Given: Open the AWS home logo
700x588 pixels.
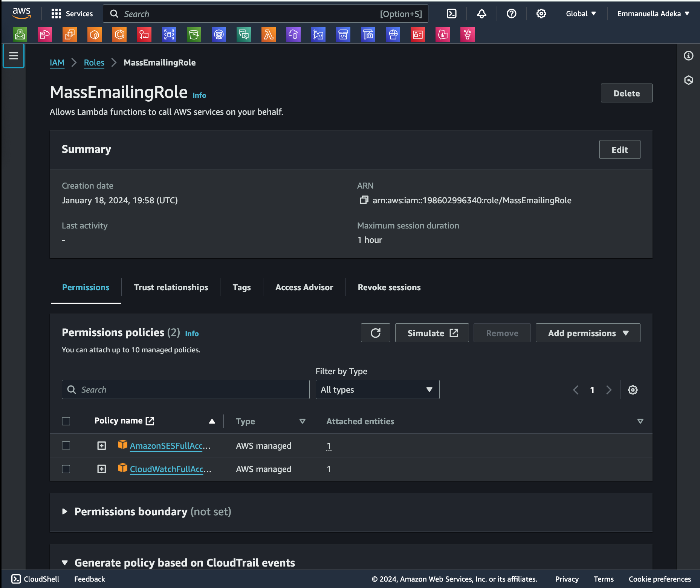Looking at the screenshot, I should (21, 13).
